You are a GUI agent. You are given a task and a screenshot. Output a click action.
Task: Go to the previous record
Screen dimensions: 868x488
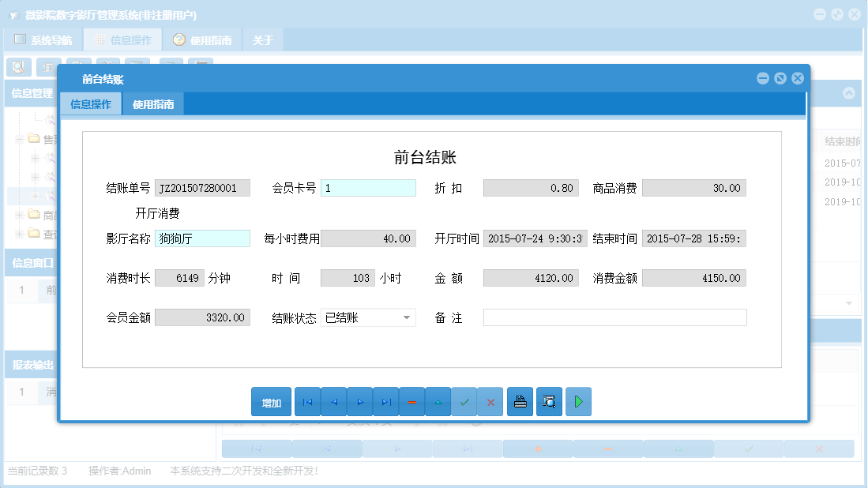(333, 402)
